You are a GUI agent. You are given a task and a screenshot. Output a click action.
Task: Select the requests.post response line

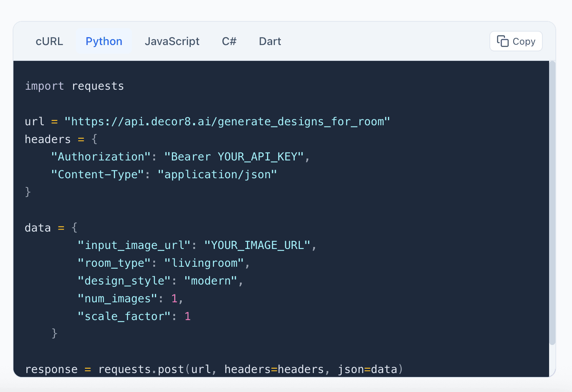[213, 369]
